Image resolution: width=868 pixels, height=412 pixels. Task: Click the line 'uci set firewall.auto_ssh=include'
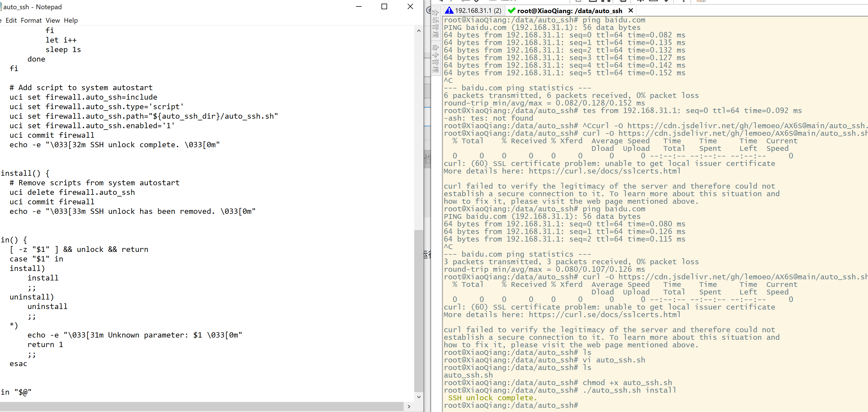pos(83,97)
